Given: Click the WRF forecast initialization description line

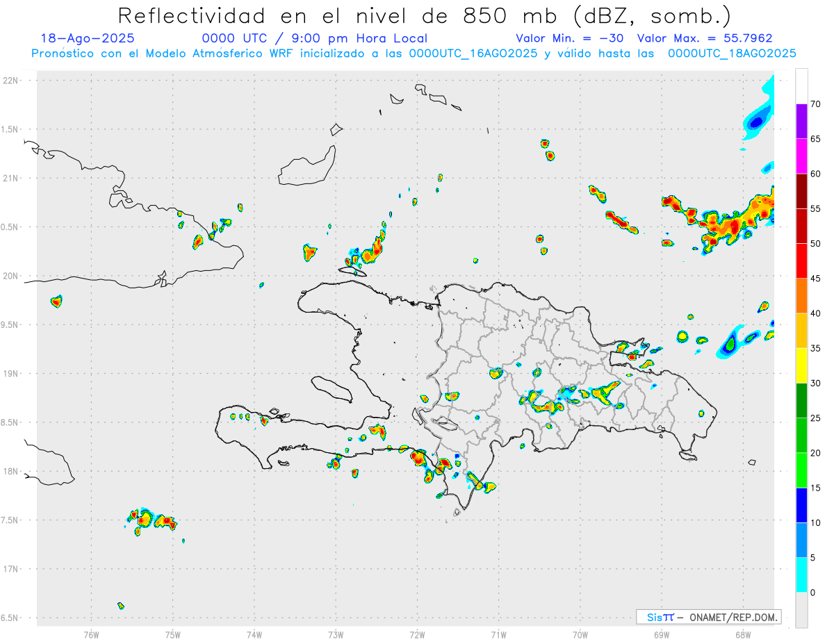Looking at the screenshot, I should pyautogui.click(x=414, y=53).
